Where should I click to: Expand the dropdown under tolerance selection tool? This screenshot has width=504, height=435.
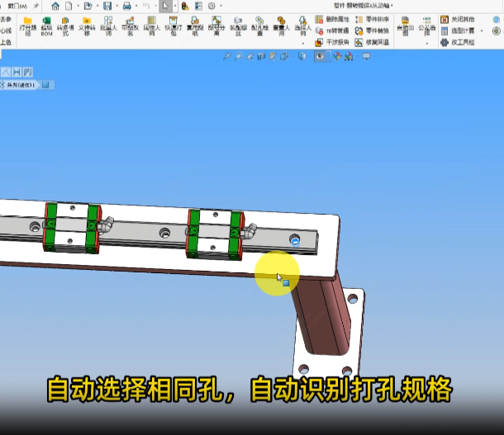pyautogui.click(x=427, y=43)
